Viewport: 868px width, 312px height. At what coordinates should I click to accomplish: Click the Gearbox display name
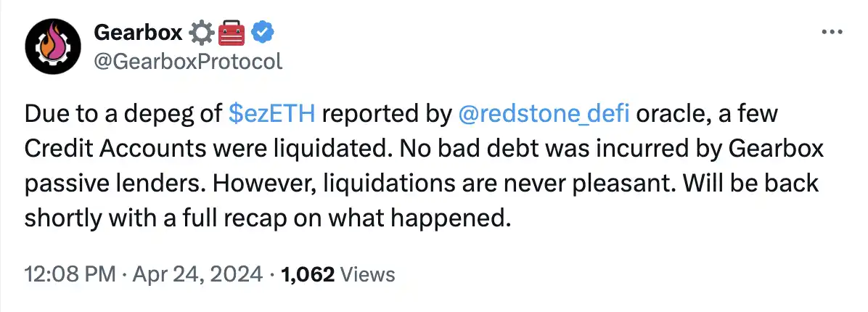[x=138, y=31]
